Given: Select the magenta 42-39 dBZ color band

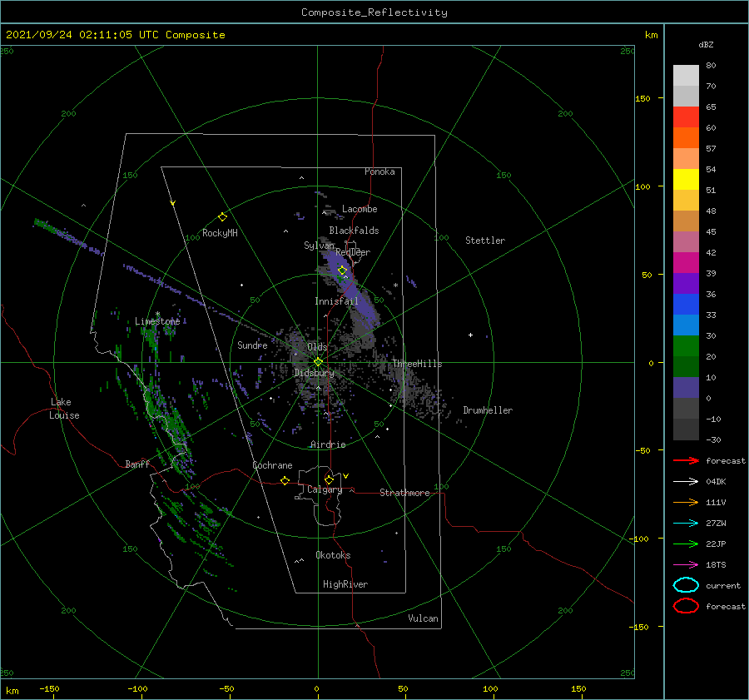Looking at the screenshot, I should 686,263.
